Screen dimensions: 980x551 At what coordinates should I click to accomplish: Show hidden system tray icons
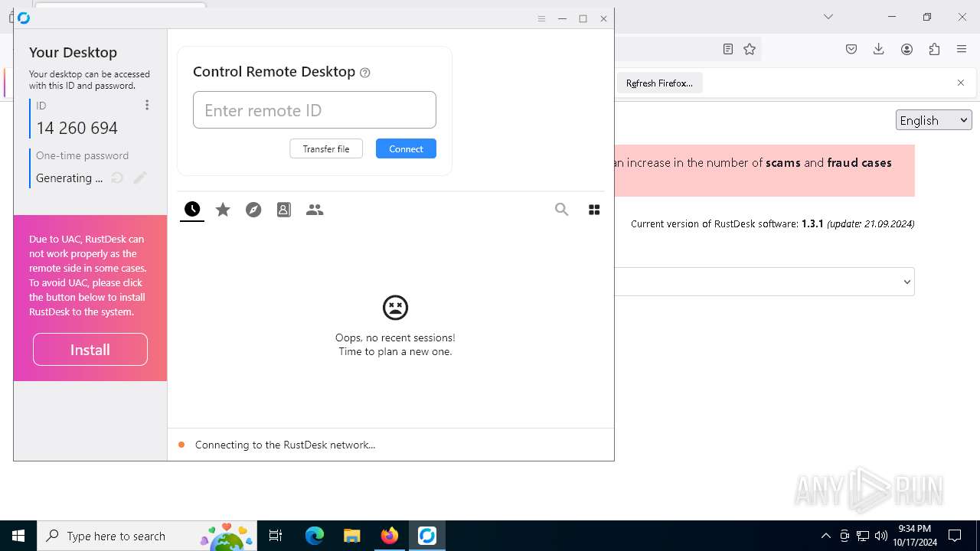(826, 536)
